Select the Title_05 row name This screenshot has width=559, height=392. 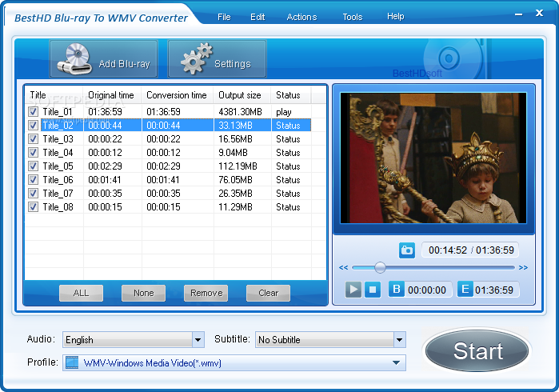coord(58,166)
